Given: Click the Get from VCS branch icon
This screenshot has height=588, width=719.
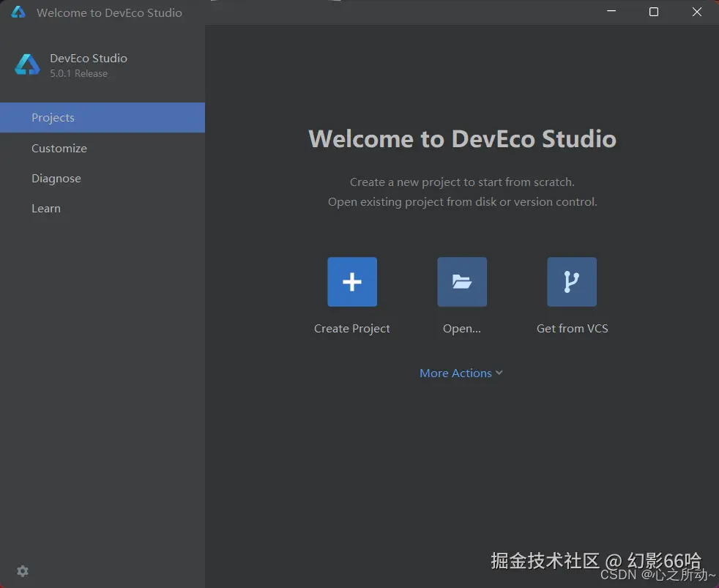Looking at the screenshot, I should [572, 282].
